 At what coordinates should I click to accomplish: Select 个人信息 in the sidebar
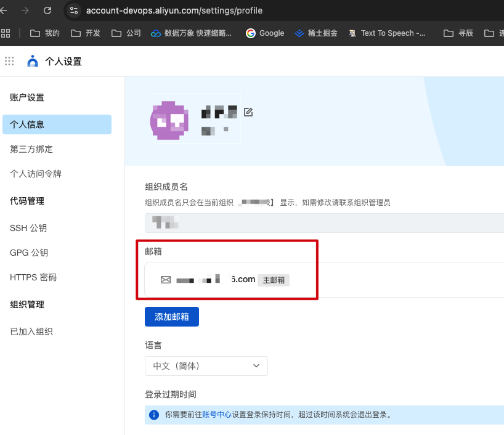coord(57,124)
